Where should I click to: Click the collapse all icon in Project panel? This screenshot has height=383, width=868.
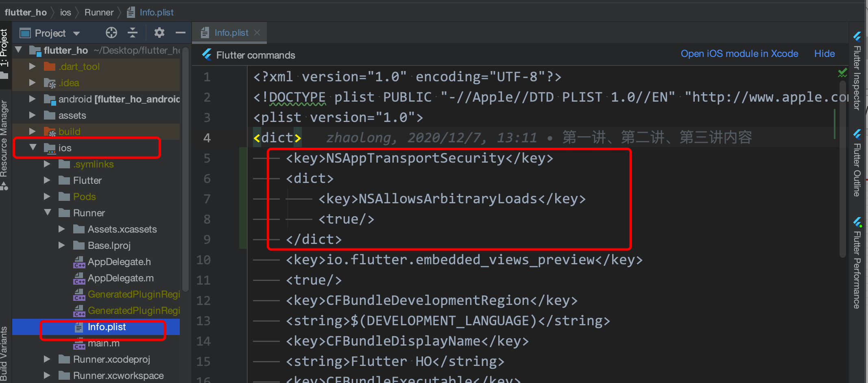coord(133,33)
